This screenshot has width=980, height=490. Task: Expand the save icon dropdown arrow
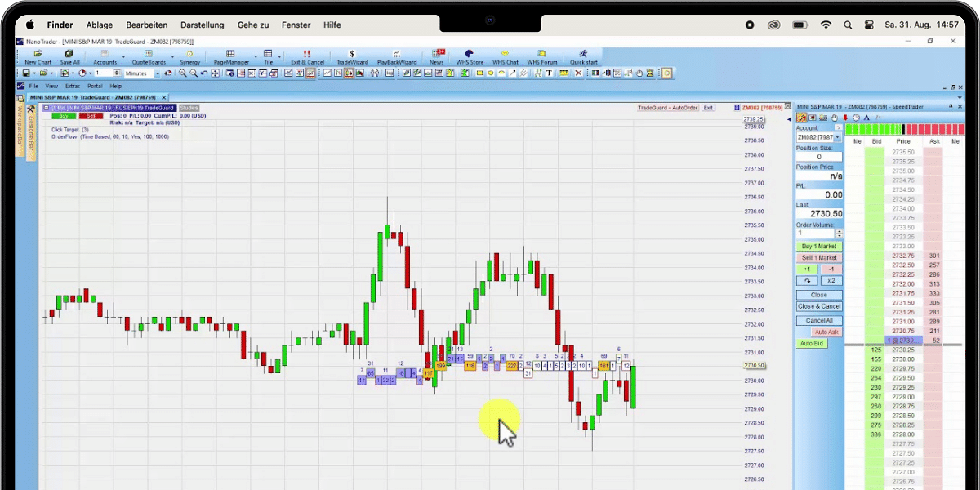(x=35, y=73)
